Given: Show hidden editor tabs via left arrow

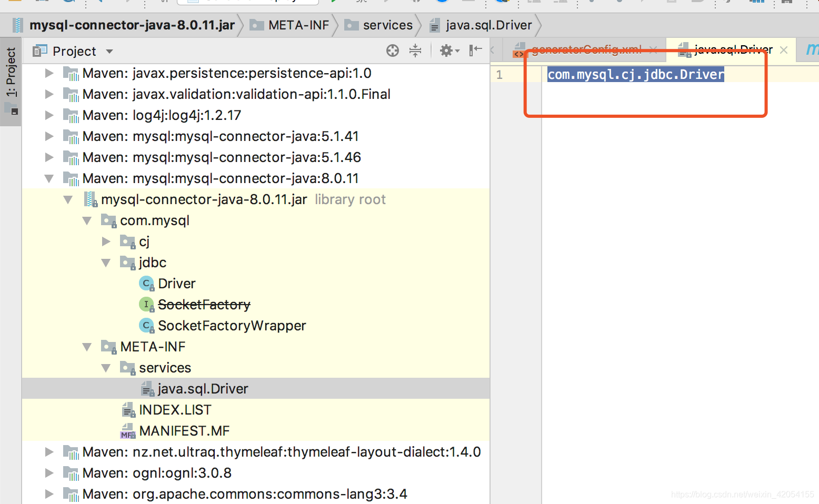Looking at the screenshot, I should click(492, 50).
